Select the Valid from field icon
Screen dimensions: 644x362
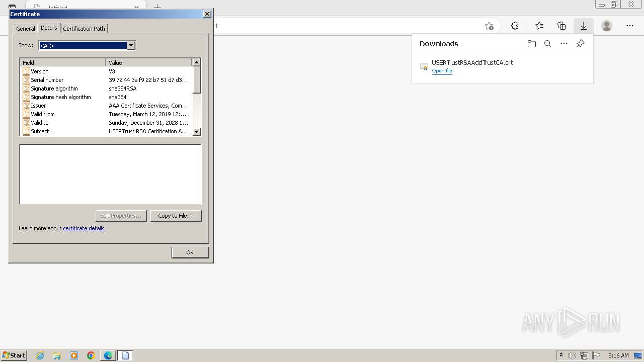[26, 114]
